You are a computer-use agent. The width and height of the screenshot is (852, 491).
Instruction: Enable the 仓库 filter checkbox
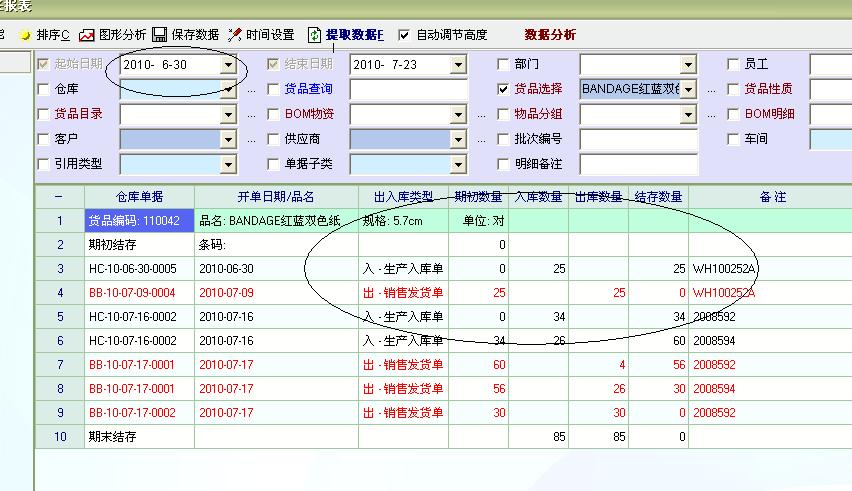(43, 89)
